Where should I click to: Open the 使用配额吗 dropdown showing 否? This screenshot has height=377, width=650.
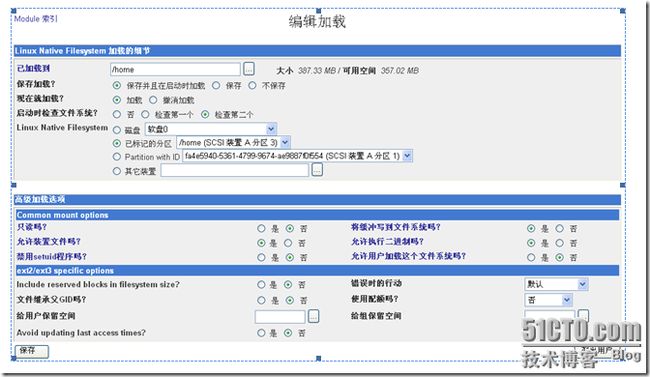click(x=548, y=299)
